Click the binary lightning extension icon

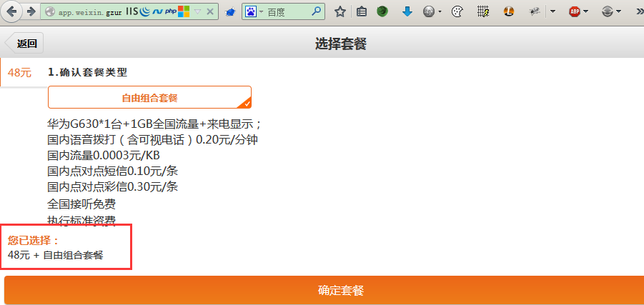[x=483, y=12]
